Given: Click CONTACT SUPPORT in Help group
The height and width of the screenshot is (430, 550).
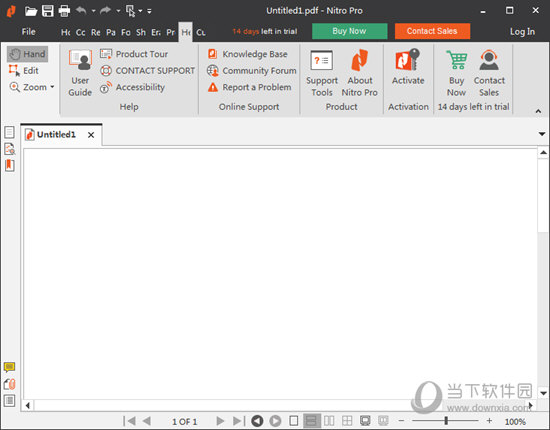Looking at the screenshot, I should [147, 70].
